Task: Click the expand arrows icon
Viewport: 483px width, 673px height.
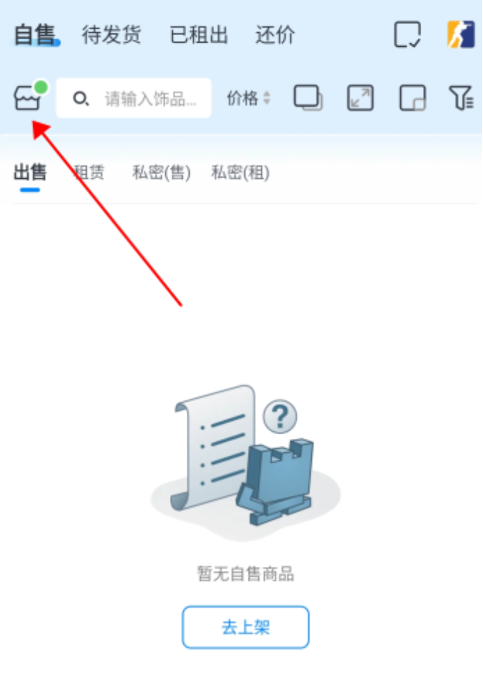Action: [x=360, y=98]
